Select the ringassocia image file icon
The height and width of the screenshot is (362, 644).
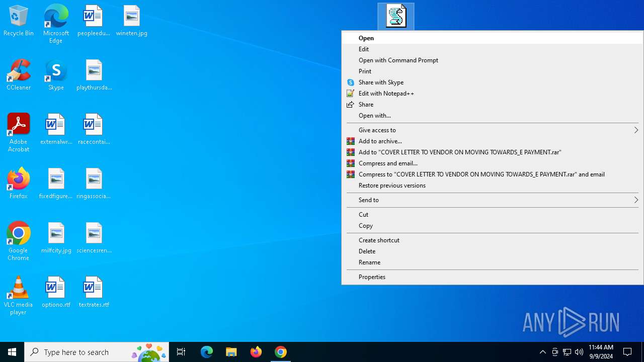[x=94, y=184]
